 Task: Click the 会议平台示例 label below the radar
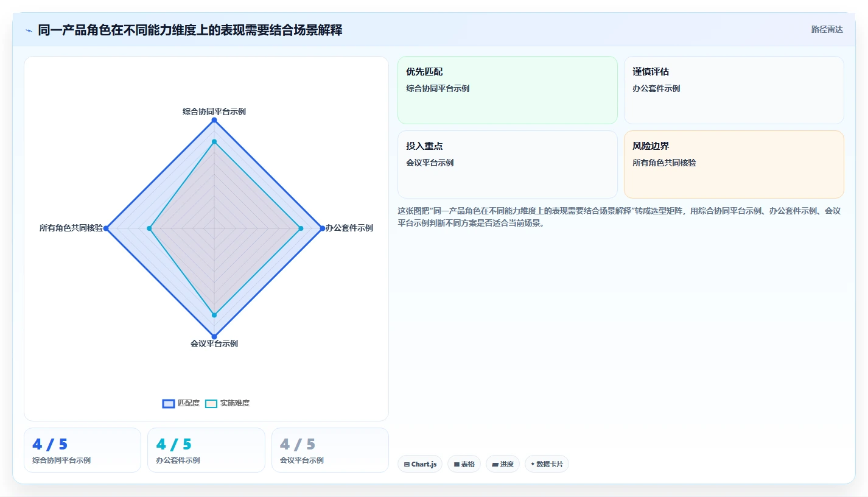pos(214,344)
